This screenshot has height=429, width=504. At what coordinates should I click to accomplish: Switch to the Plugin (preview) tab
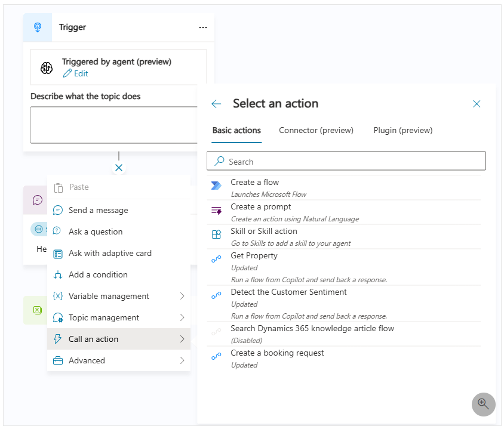click(402, 130)
